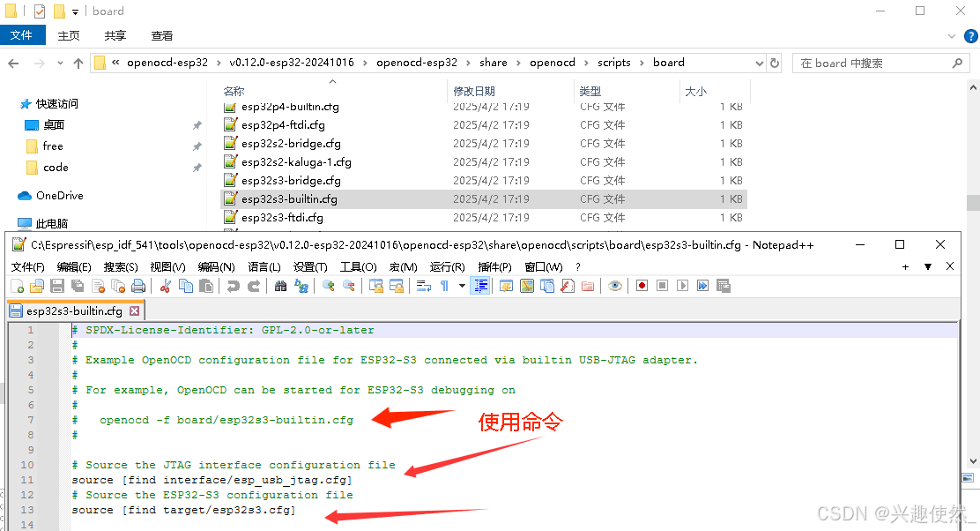Viewport: 980px width, 531px height.
Task: Click the Save All icon in Notepad++ toolbar
Action: (x=78, y=286)
